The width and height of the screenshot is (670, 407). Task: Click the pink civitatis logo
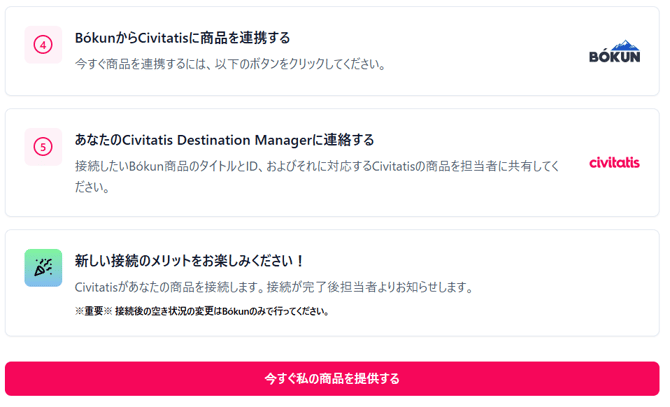pyautogui.click(x=614, y=162)
